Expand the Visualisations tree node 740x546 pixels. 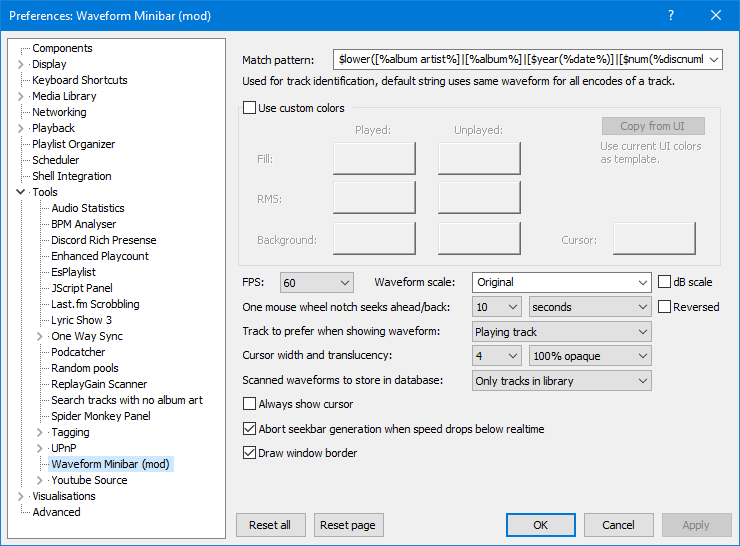click(x=21, y=496)
